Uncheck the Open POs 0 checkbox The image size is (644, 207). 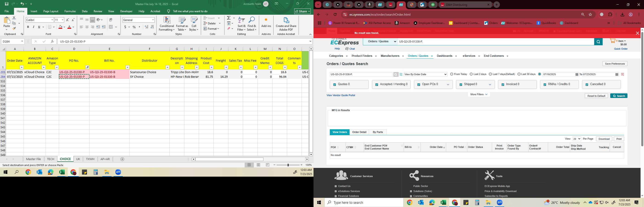tap(418, 85)
